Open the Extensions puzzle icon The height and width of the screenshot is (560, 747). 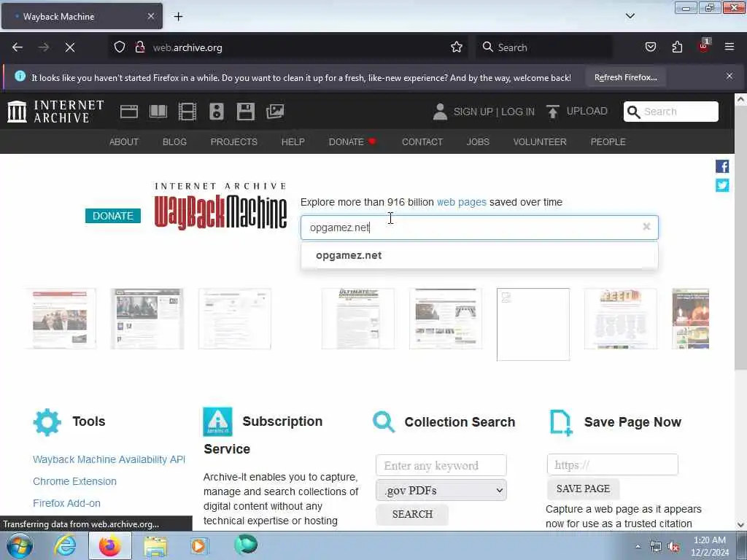click(x=677, y=47)
